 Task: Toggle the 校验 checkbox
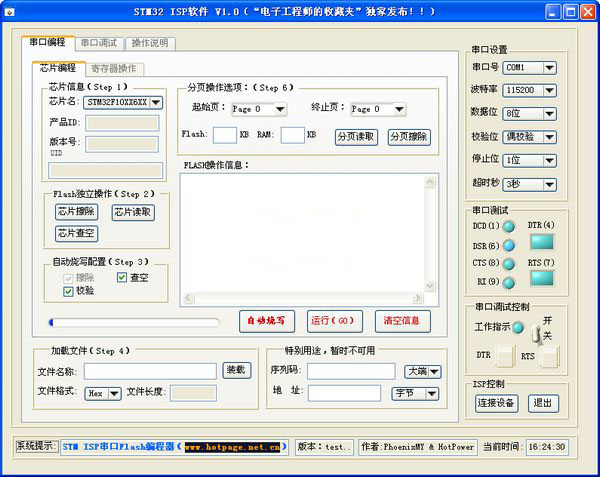point(68,291)
